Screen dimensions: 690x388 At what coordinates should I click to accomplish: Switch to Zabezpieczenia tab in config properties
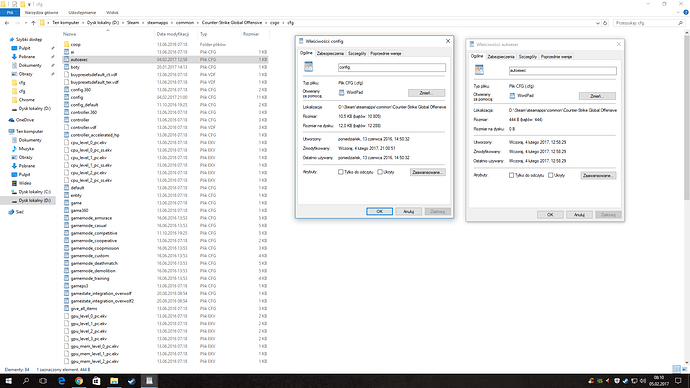click(x=330, y=53)
